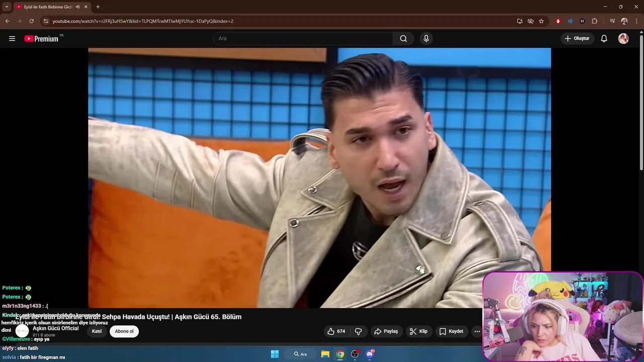
Task: Open the Extensions puzzle menu
Action: pyautogui.click(x=595, y=21)
